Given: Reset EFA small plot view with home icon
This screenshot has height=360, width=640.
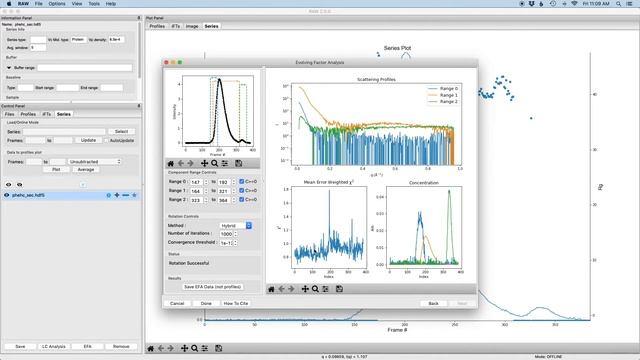Looking at the screenshot, I should tap(171, 163).
